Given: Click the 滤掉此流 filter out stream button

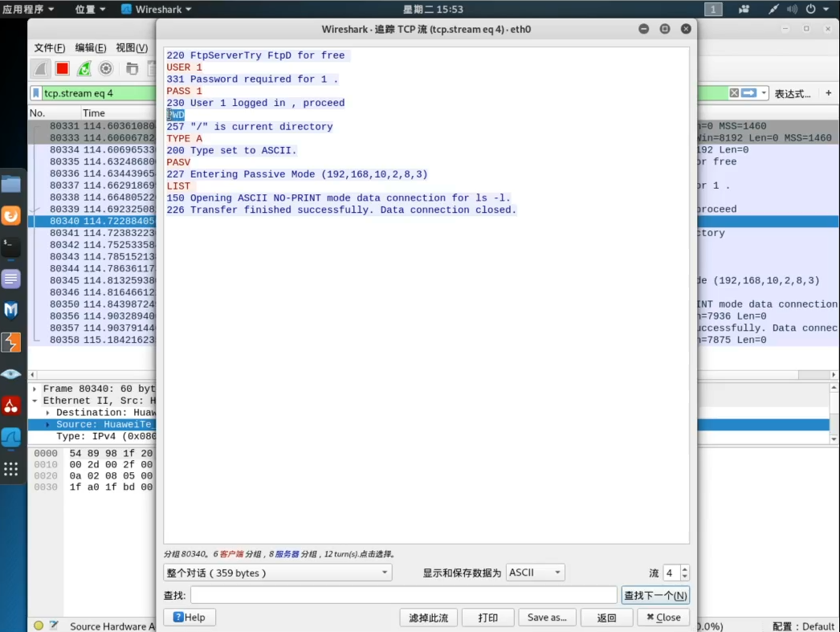Looking at the screenshot, I should [428, 618].
